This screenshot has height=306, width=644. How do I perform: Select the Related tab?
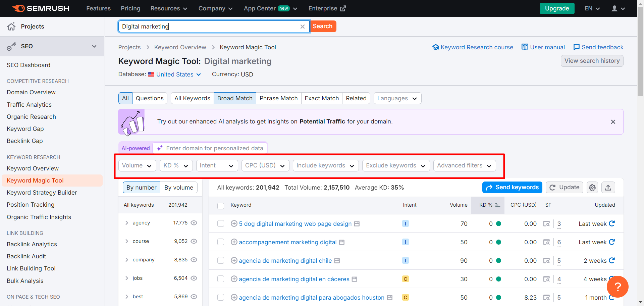tap(356, 98)
